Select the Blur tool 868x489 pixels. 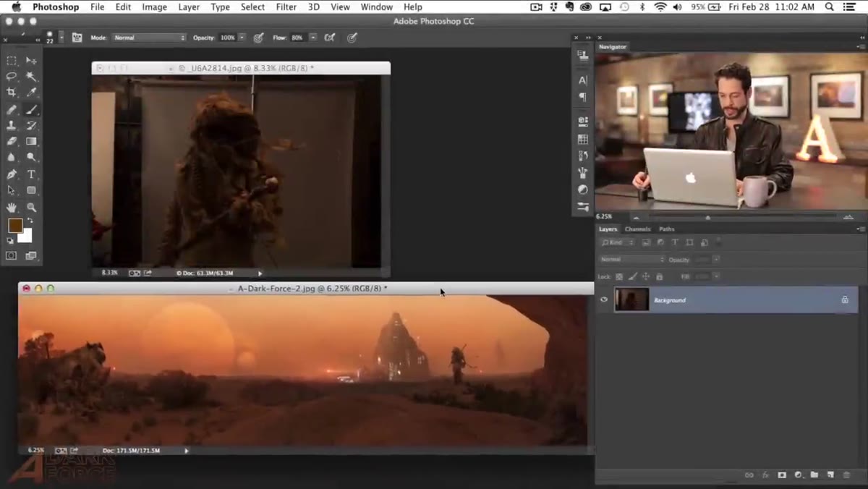[x=12, y=157]
